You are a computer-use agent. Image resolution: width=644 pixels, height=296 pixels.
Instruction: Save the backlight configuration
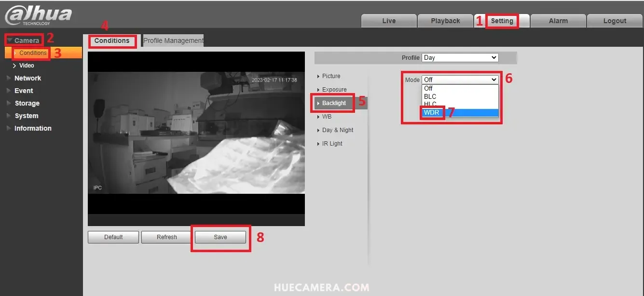(220, 237)
